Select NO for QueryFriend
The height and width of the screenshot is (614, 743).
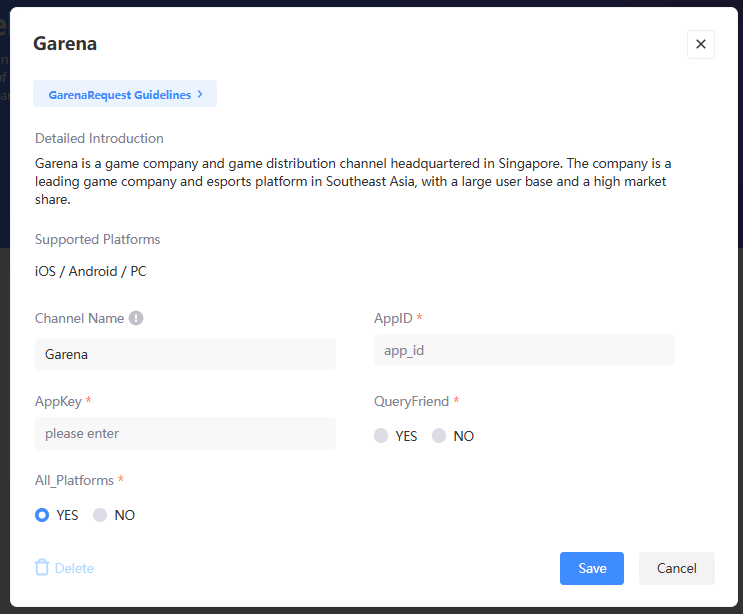439,435
